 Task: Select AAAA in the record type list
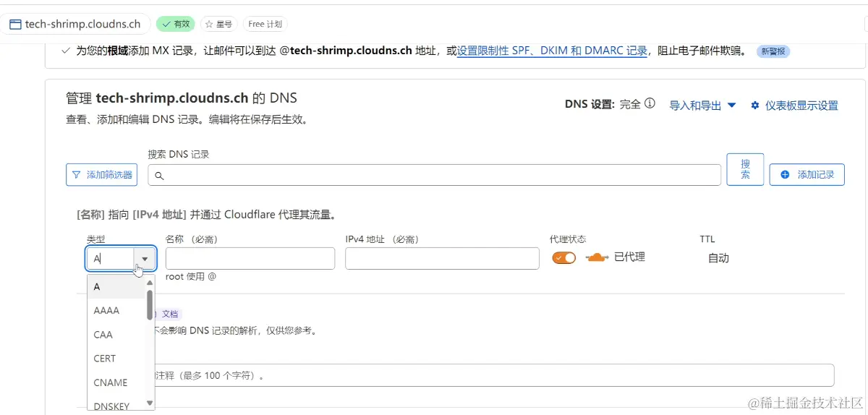[116, 311]
